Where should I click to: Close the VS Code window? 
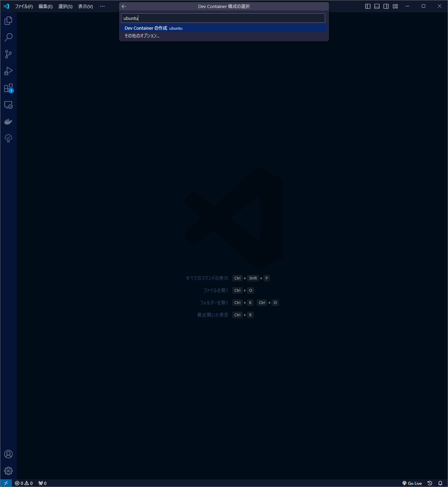pyautogui.click(x=440, y=6)
